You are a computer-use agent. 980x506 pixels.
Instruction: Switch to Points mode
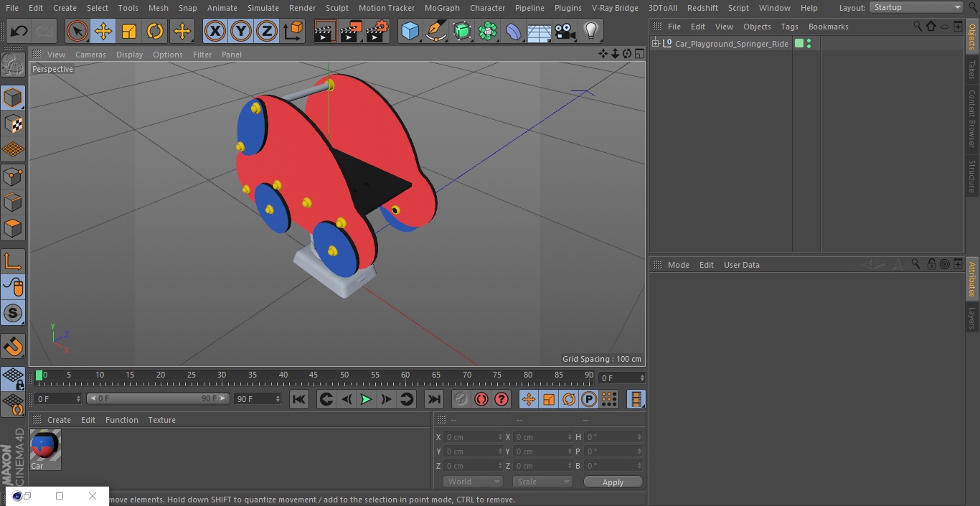(13, 176)
